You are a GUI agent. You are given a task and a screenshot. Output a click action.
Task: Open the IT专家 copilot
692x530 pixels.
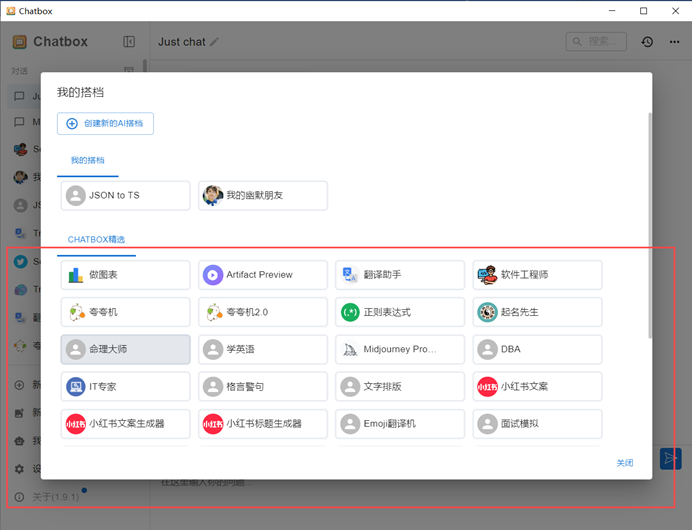[x=125, y=387]
